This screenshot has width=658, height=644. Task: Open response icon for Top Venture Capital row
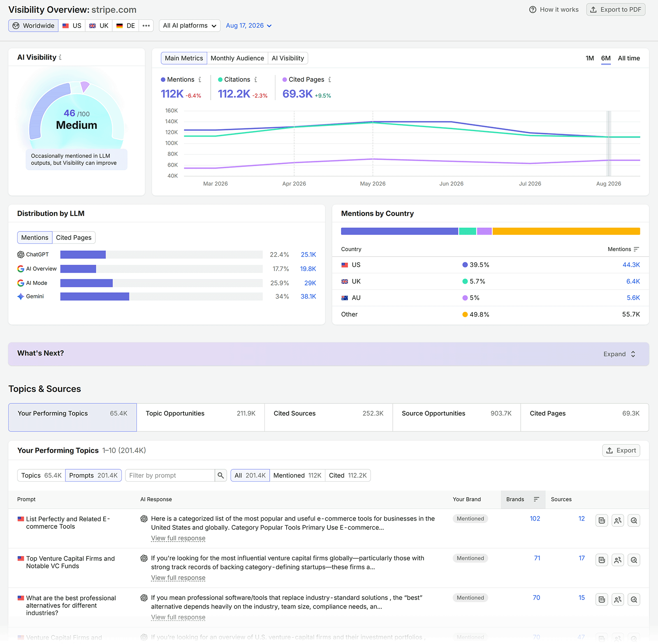pos(602,560)
